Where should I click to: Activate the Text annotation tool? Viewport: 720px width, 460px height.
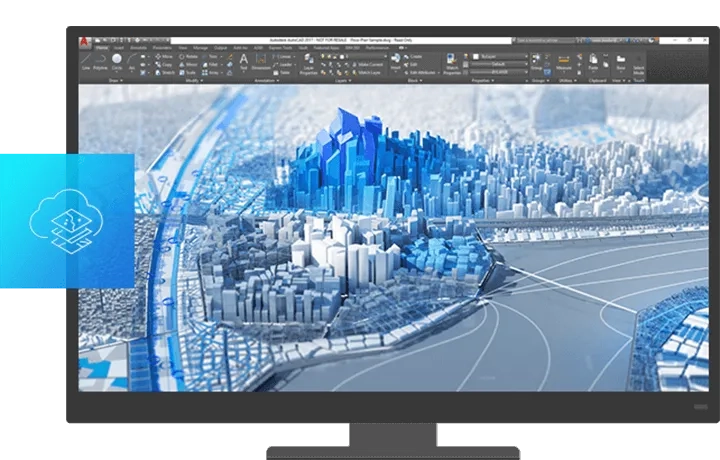[243, 61]
